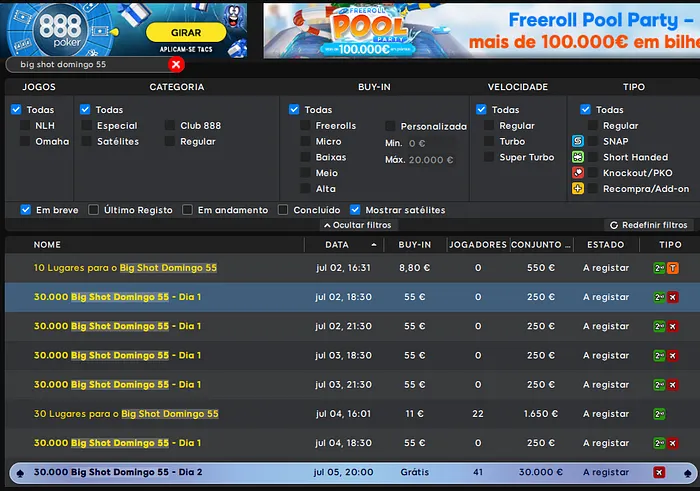Check the NLH game filter
The width and height of the screenshot is (700, 491).
[x=25, y=125]
